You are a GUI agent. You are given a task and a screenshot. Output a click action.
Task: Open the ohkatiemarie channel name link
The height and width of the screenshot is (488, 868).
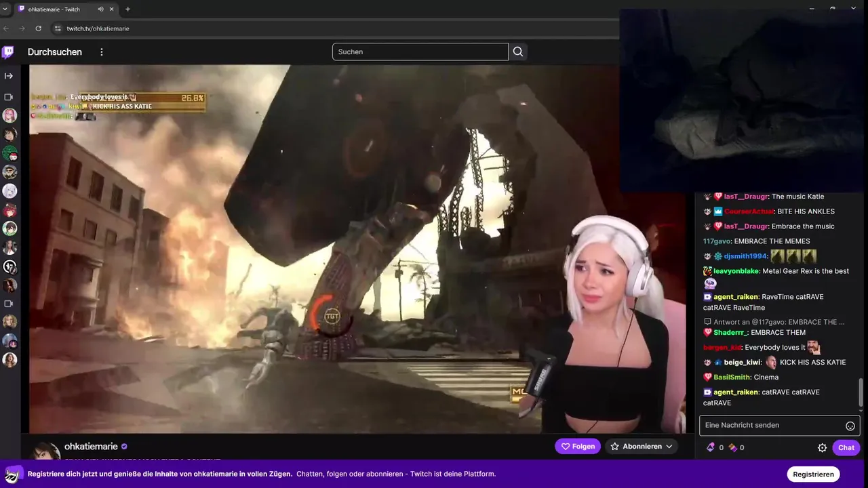(91, 447)
